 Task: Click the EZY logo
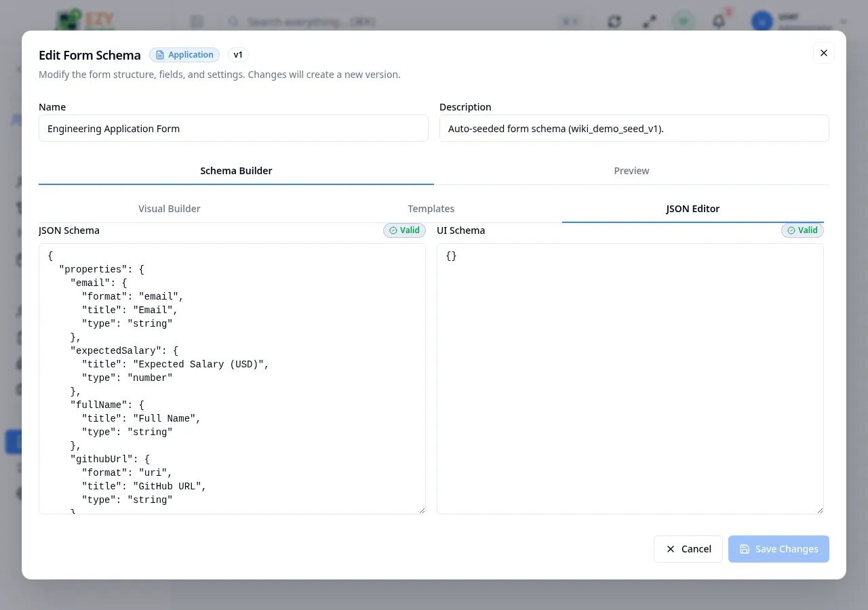85,20
